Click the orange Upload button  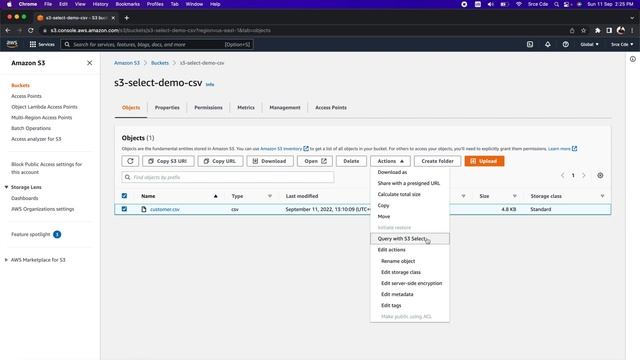pyautogui.click(x=484, y=161)
